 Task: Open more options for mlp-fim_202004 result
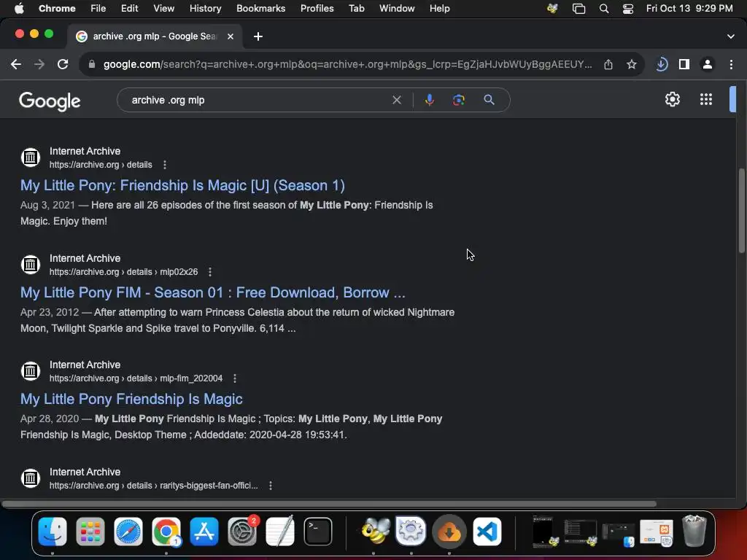[x=235, y=378]
